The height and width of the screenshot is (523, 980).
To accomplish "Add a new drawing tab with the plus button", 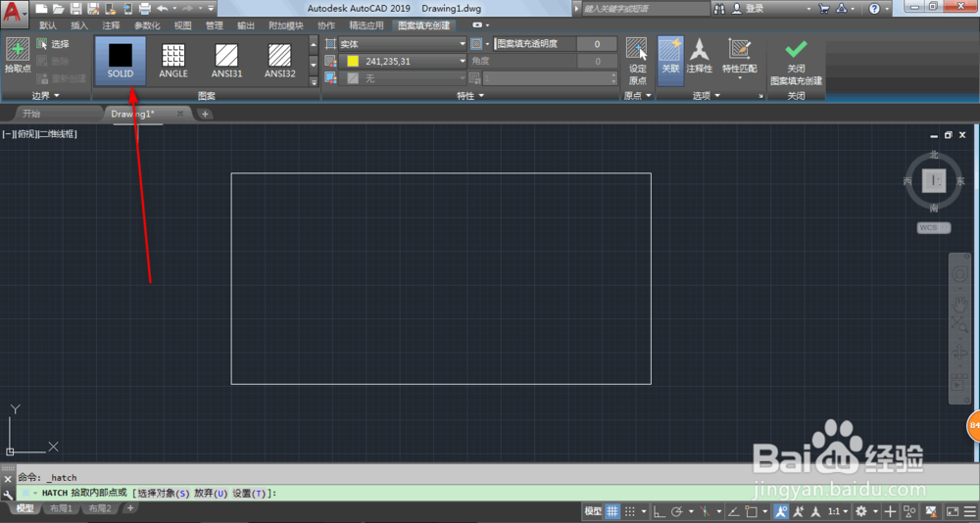I will (x=205, y=114).
